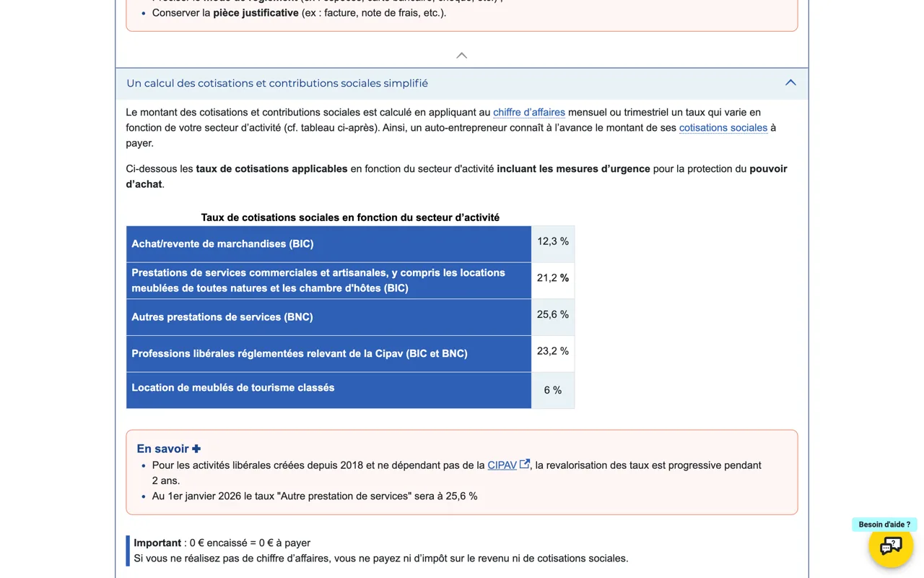Click the bold 'incluant les mesures d'urgence' text

573,169
